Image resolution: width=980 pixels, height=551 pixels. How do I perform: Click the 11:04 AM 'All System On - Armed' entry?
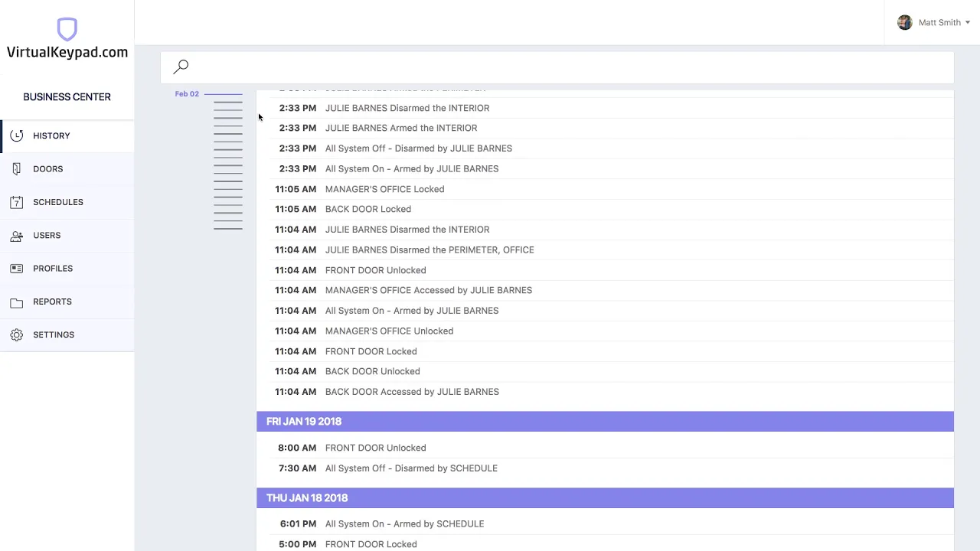point(411,311)
